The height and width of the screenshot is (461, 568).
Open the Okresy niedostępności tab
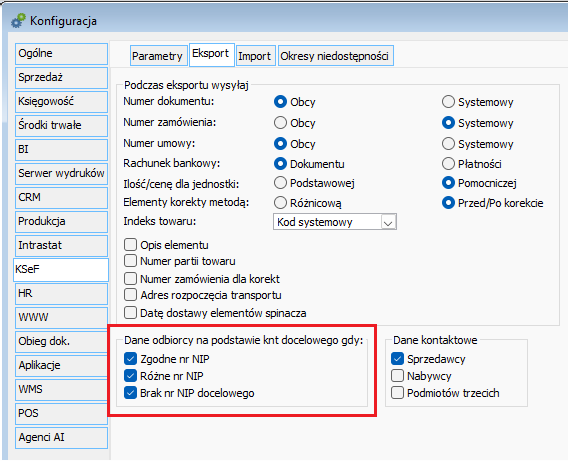pyautogui.click(x=335, y=56)
